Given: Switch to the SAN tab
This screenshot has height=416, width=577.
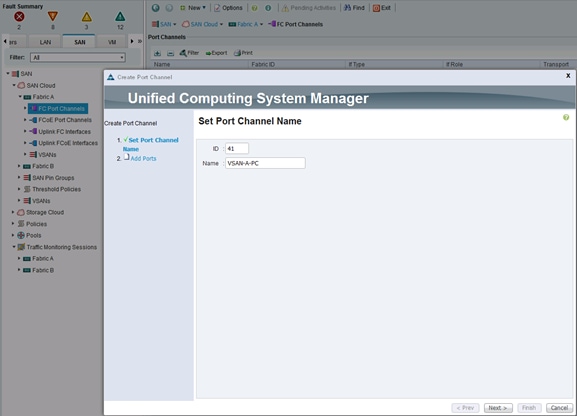Looking at the screenshot, I should click(79, 42).
